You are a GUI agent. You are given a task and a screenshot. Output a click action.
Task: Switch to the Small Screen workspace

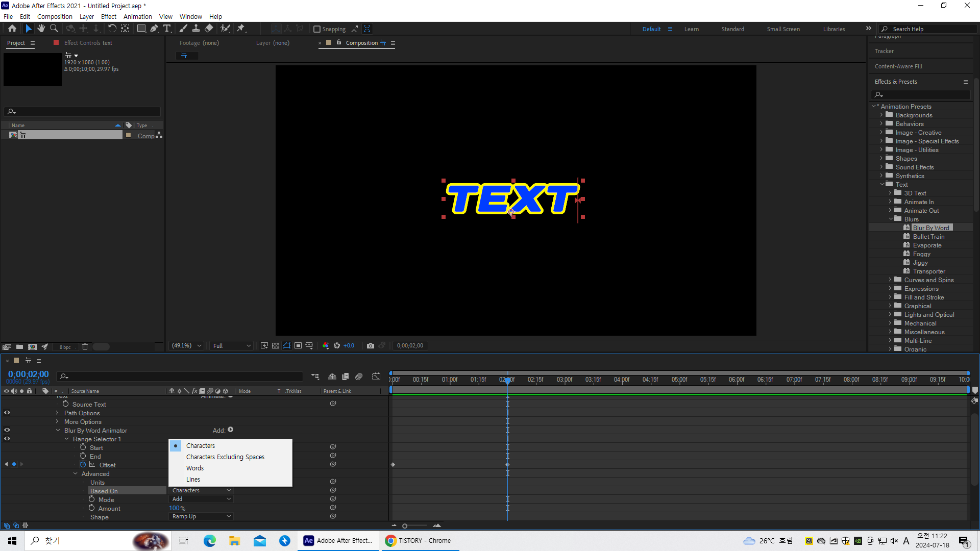point(783,29)
